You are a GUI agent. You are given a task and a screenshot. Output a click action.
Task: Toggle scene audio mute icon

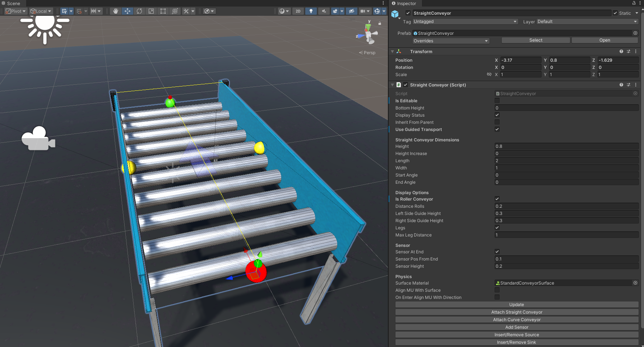(x=323, y=11)
